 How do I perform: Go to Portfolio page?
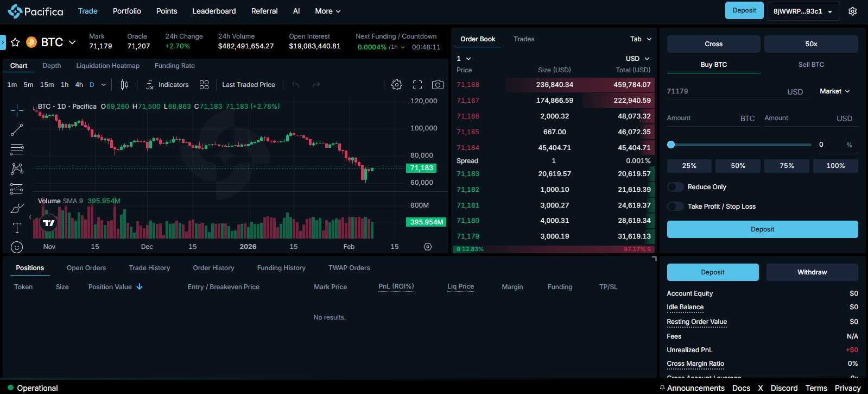pyautogui.click(x=127, y=11)
